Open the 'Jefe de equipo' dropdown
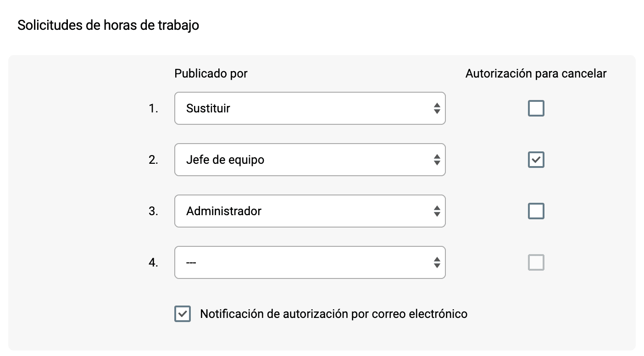This screenshot has width=644, height=356. pos(310,159)
